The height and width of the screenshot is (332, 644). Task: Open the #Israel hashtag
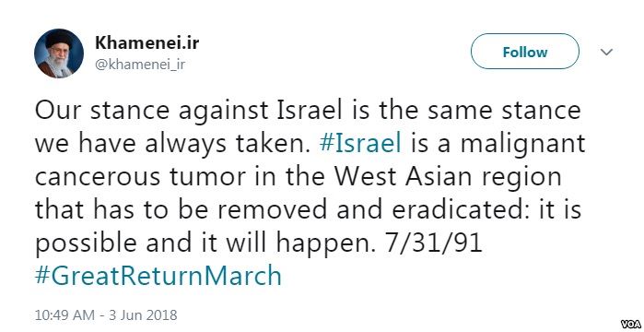(360, 143)
